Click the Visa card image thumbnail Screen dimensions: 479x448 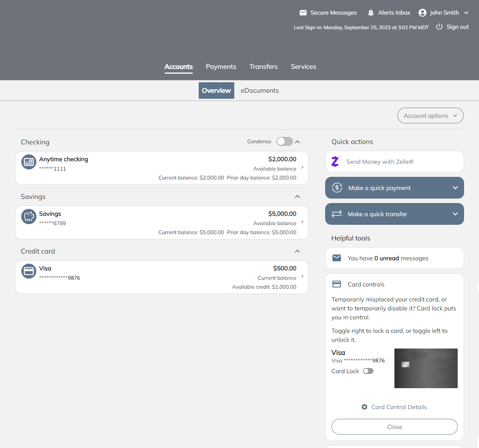(x=426, y=368)
